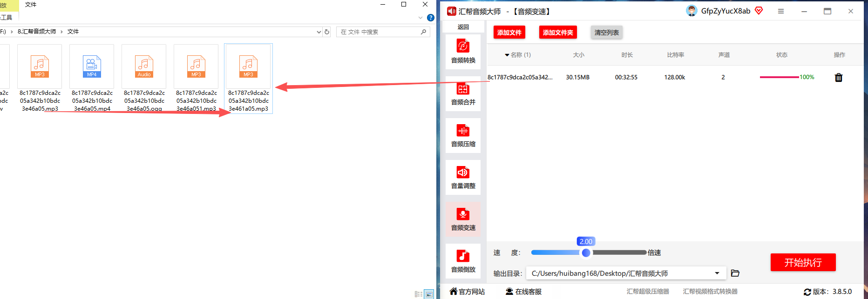Select the 3e46a05.ogg audio file
868x299 pixels.
coord(144,78)
